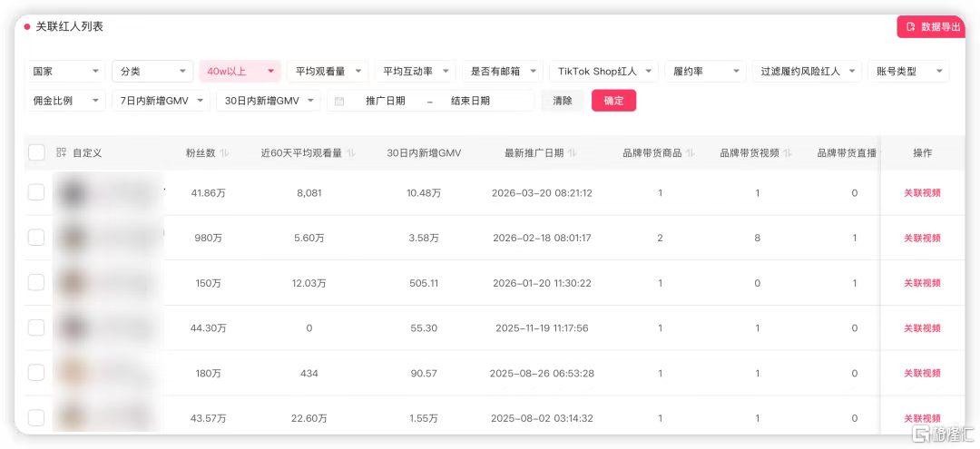Open 关联视频 for the 43.57万 row
This screenshot has width=980, height=449.
pos(922,418)
